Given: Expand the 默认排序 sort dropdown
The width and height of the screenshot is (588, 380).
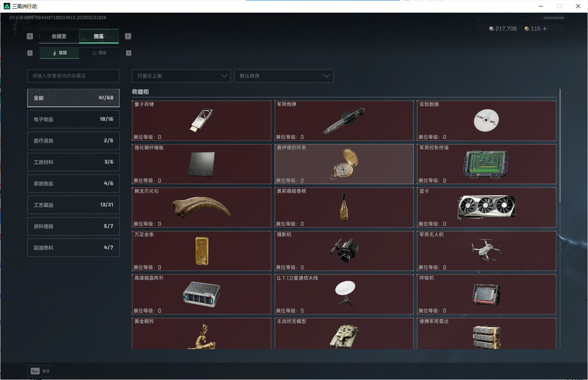Looking at the screenshot, I should coord(284,76).
